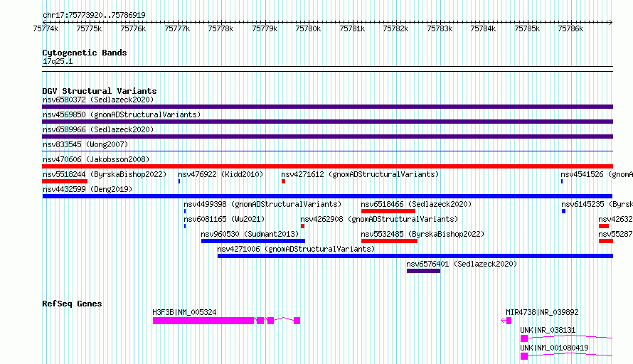Screen dimensions: 633x364
Task: Open the nsv6145235 variant label
Action: 597,204
